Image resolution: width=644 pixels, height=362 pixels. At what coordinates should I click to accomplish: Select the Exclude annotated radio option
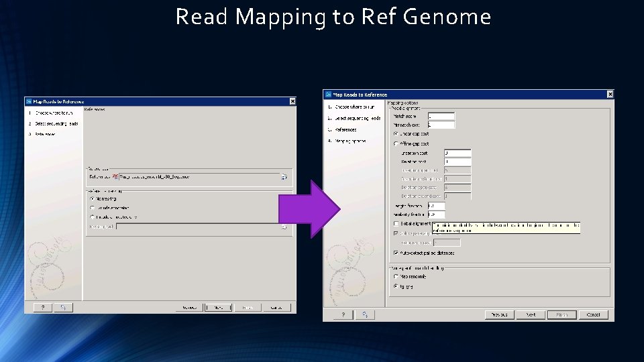point(92,208)
